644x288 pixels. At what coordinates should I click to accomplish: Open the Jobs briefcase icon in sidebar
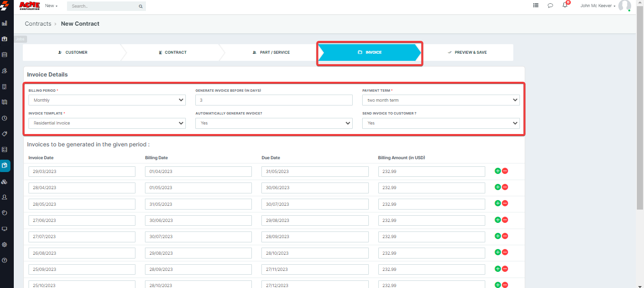pyautogui.click(x=5, y=38)
